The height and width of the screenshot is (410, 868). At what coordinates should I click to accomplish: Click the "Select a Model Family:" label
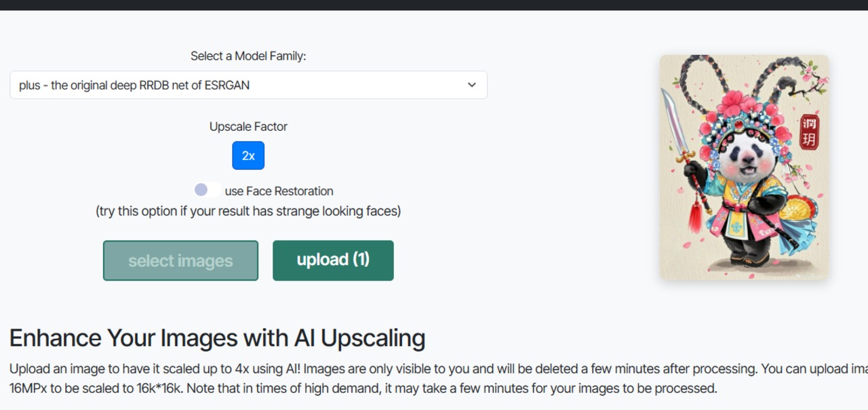(x=248, y=56)
